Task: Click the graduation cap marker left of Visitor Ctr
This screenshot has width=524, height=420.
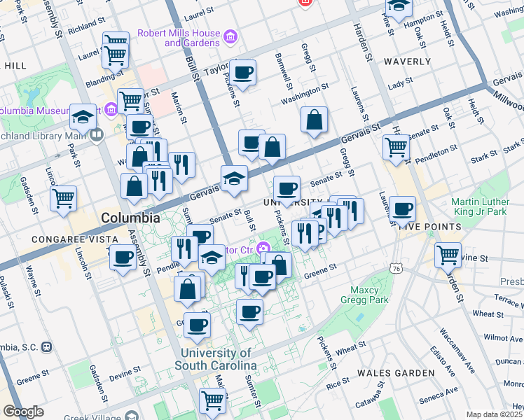Action: (212, 258)
